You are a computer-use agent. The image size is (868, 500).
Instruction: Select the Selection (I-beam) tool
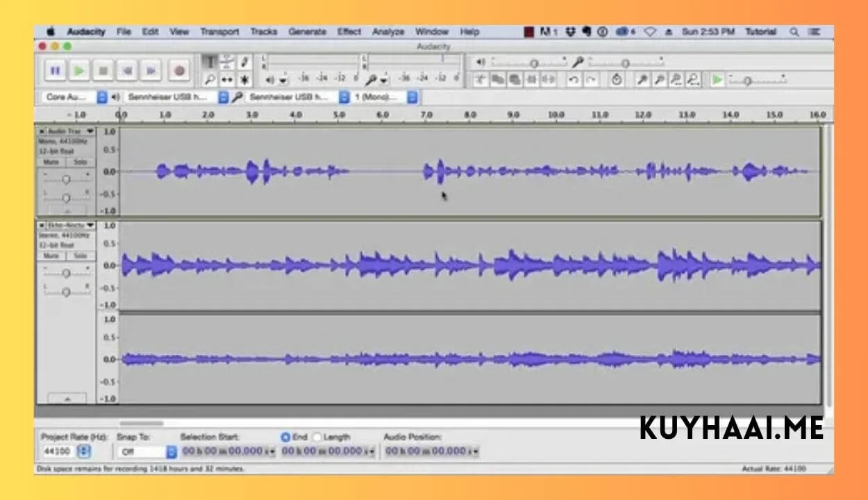209,62
